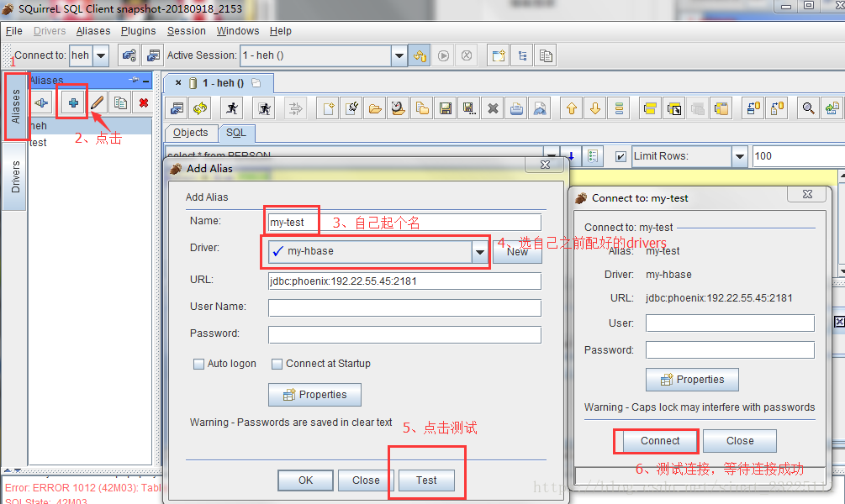845x504 pixels.
Task: Click the yellow up arrow previous SQL icon
Action: (572, 108)
